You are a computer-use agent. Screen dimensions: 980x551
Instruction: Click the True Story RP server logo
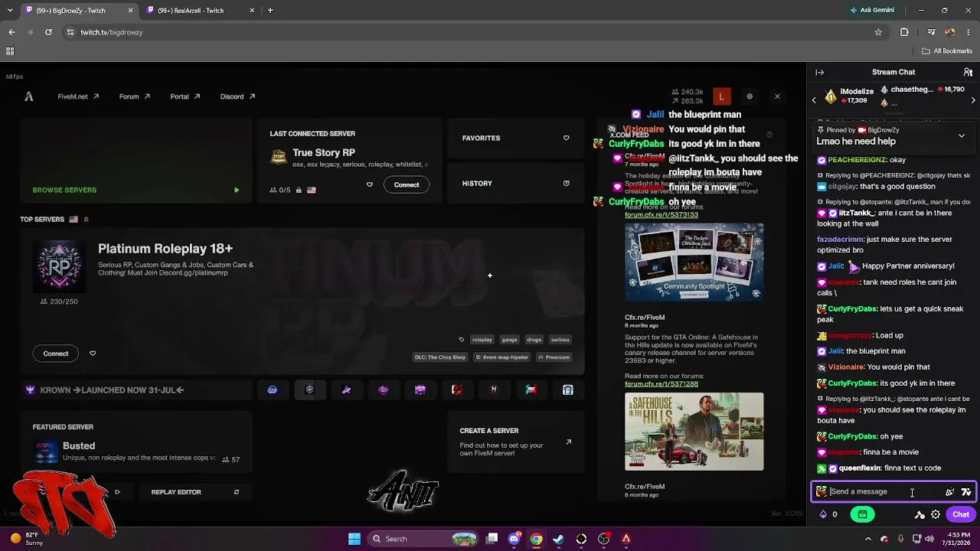point(279,157)
